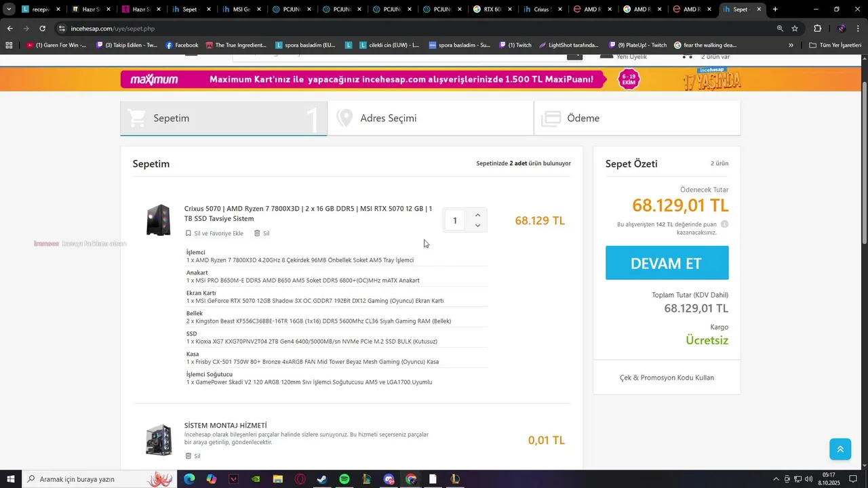Open the tab search dropdown

pos(9,9)
